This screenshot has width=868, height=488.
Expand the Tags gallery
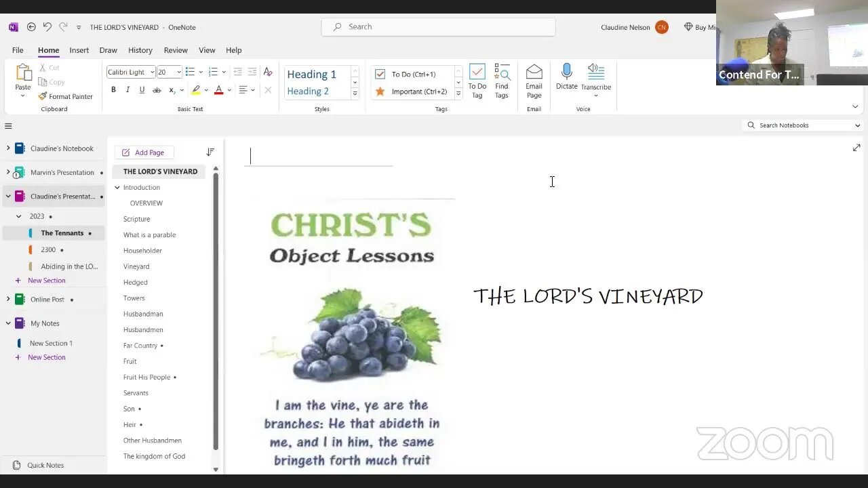click(458, 94)
